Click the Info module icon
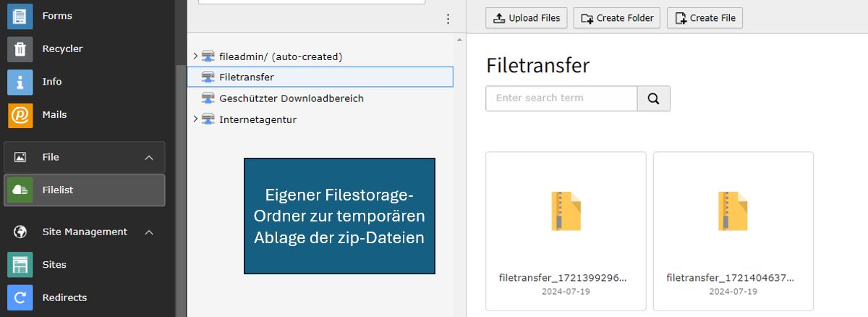This screenshot has height=317, width=868. [20, 82]
